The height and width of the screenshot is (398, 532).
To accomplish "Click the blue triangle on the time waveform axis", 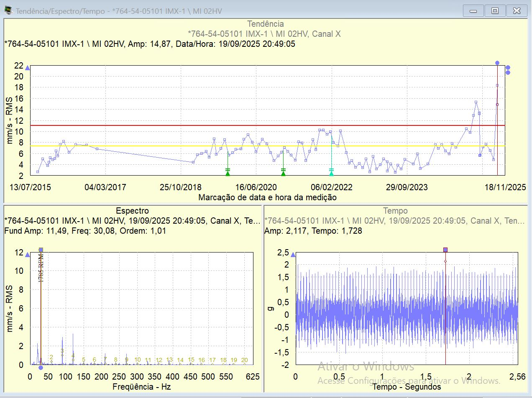I will [x=293, y=255].
